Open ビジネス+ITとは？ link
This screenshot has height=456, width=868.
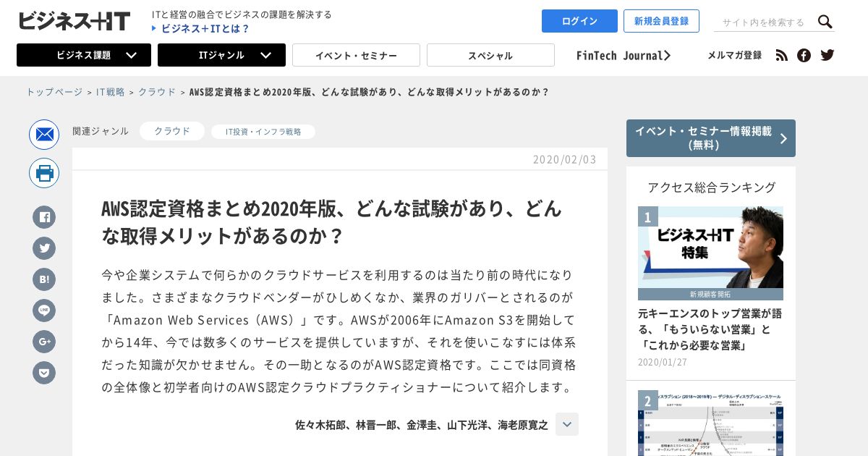[x=201, y=28]
